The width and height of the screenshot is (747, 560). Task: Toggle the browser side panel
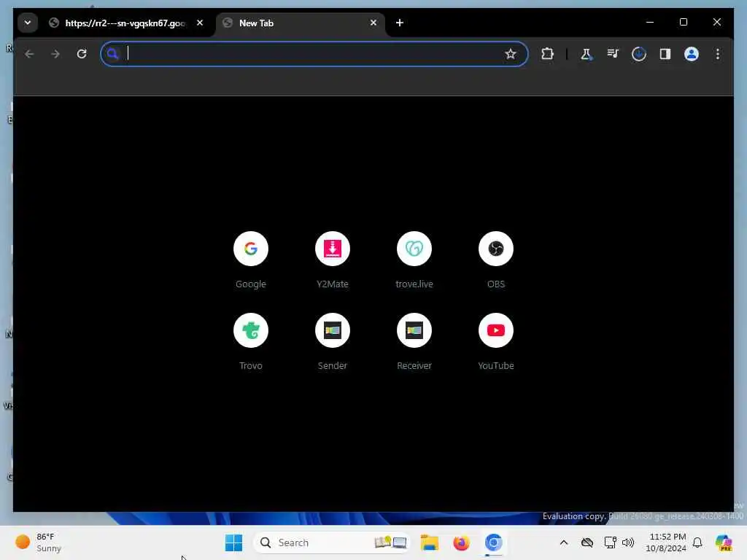pyautogui.click(x=665, y=54)
